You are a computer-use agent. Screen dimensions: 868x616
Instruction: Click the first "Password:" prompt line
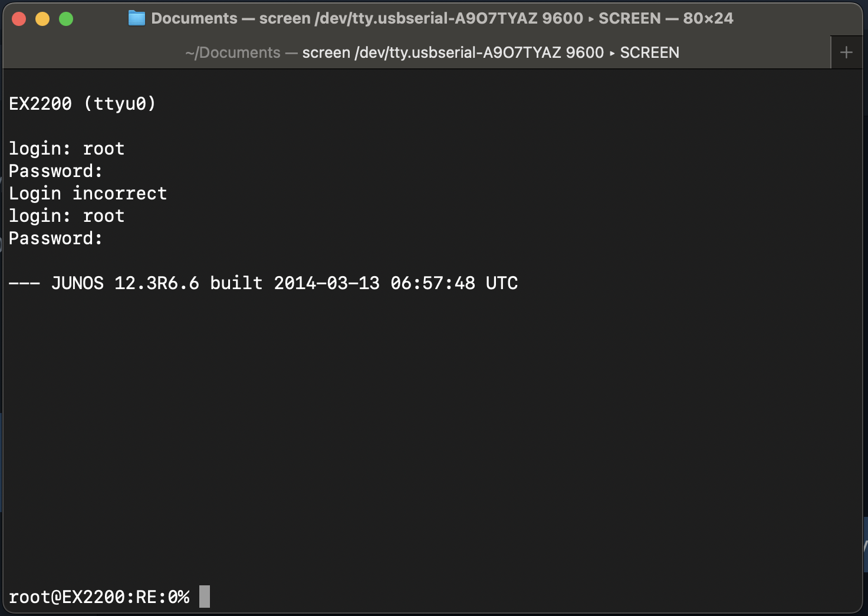(x=55, y=171)
